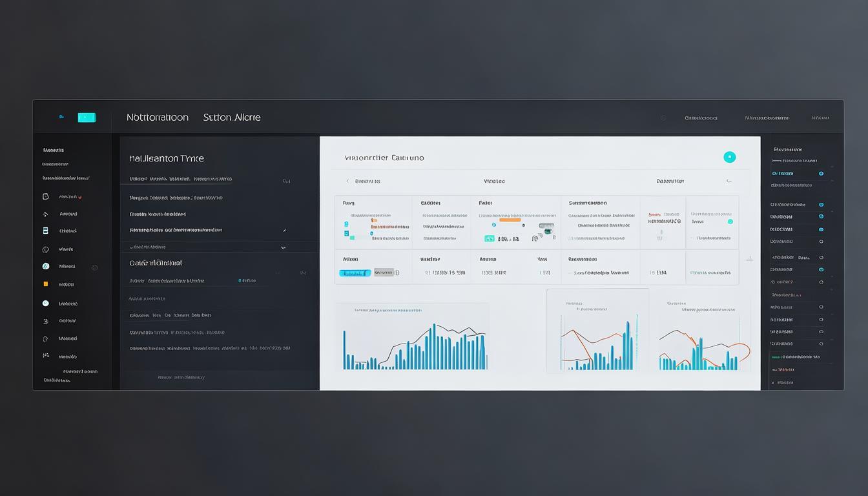Screen dimensions: 868x496
Task: Click the orange slider bar in the dashboard card
Action: (510, 220)
